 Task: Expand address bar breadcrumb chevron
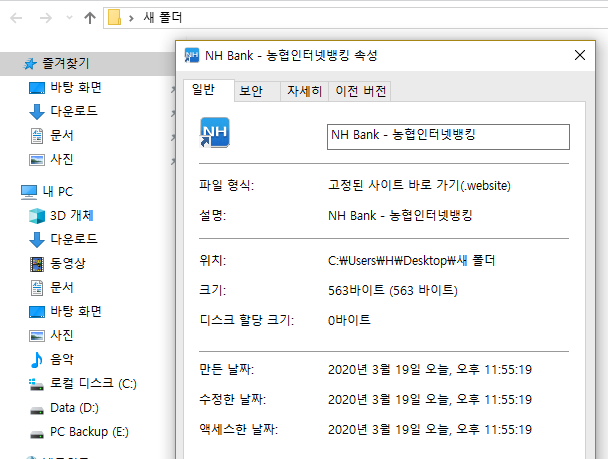click(131, 18)
